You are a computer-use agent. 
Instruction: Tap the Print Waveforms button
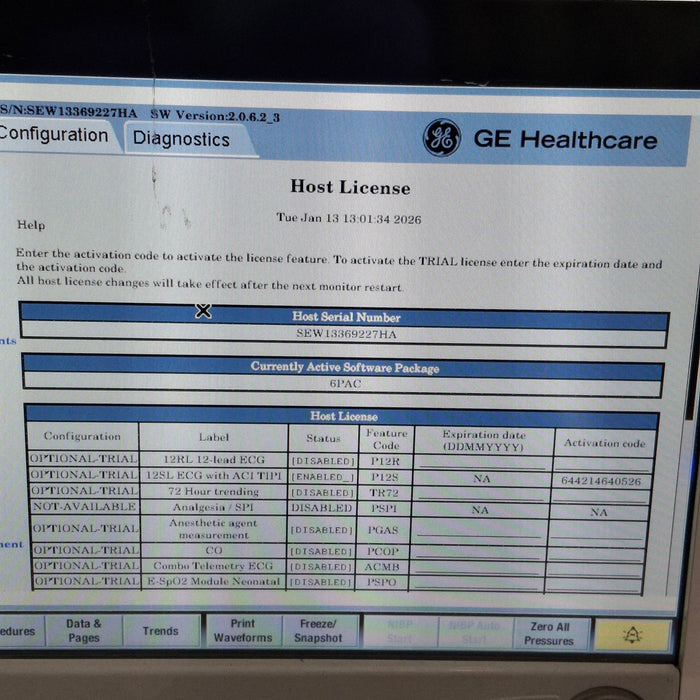[243, 630]
